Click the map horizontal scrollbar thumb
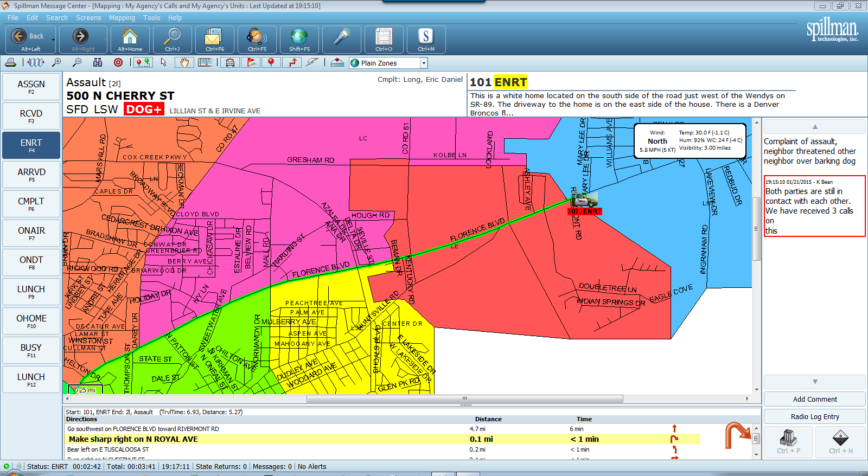 pos(464,399)
